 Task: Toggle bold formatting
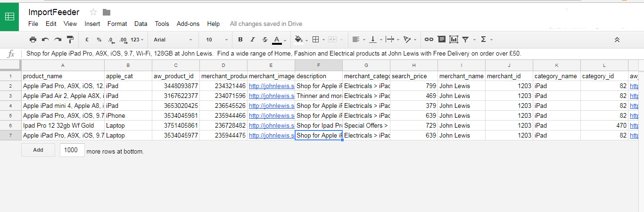click(240, 40)
